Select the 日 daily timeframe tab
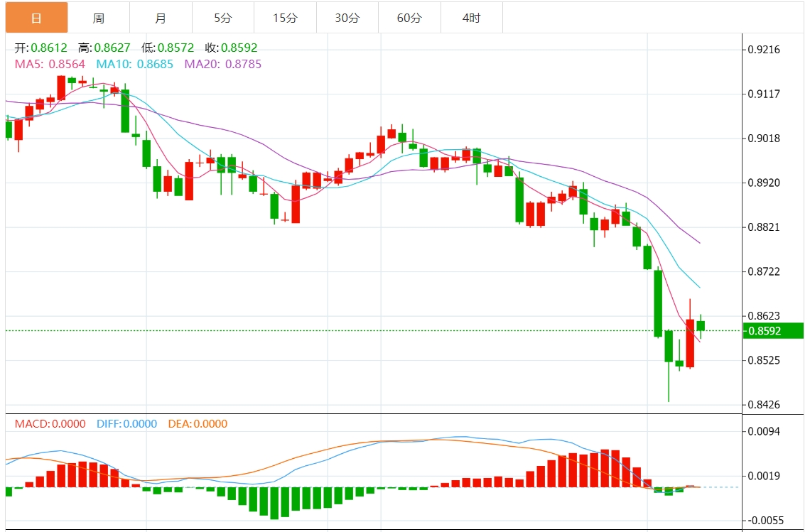Image resolution: width=810 pixels, height=532 pixels. pyautogui.click(x=37, y=18)
